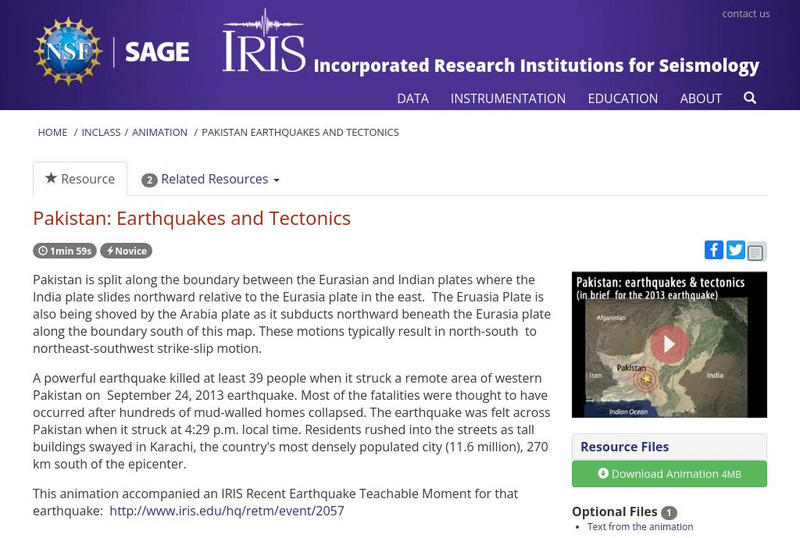Open the IRIS seismogram logo
The height and width of the screenshot is (538, 800).
(x=264, y=41)
